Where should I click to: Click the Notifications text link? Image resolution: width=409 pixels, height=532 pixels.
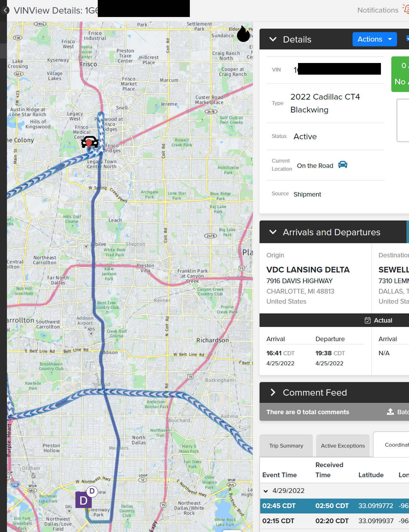pos(377,10)
